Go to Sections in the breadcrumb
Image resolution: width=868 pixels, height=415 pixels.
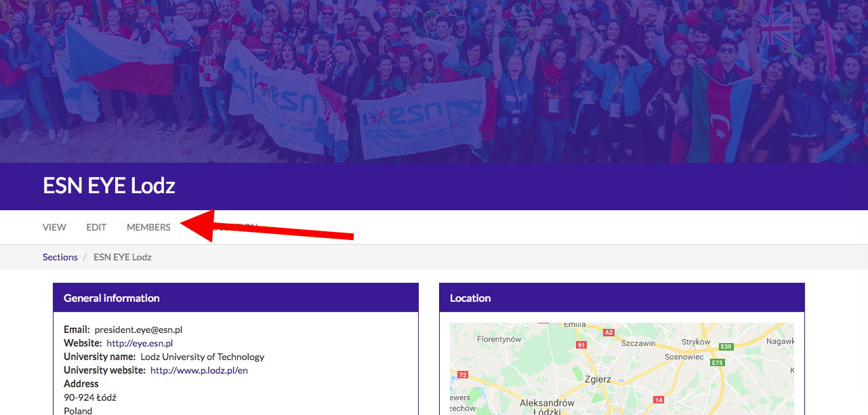tap(60, 257)
